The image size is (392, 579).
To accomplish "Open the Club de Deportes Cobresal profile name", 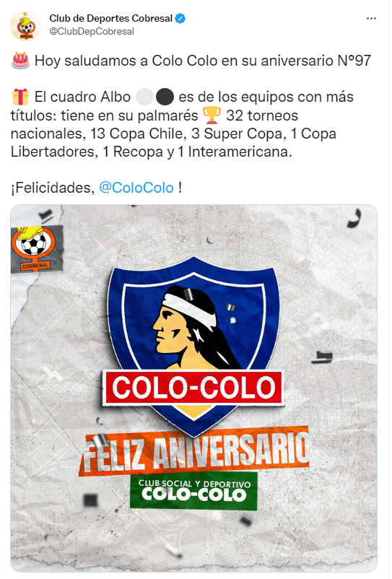I will tap(110, 18).
